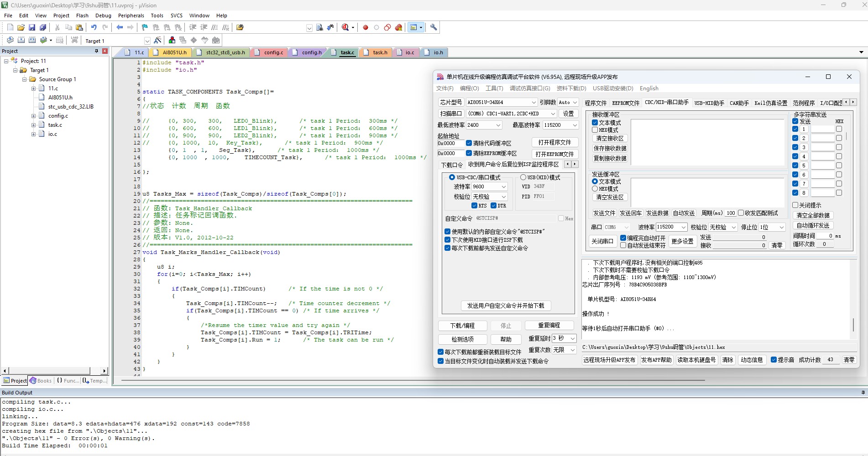Toggle bookmark with the blue flag icon

(145, 27)
